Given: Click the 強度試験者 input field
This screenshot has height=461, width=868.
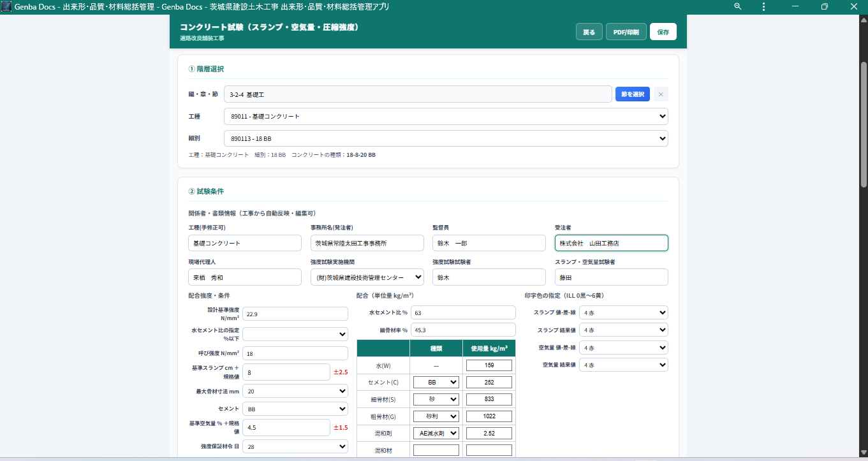Looking at the screenshot, I should (x=489, y=277).
